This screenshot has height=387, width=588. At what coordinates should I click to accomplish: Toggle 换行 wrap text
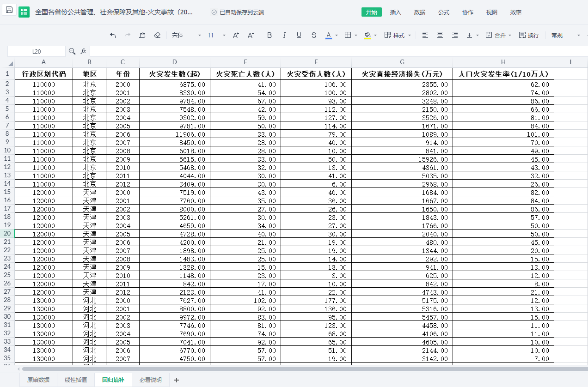point(529,35)
